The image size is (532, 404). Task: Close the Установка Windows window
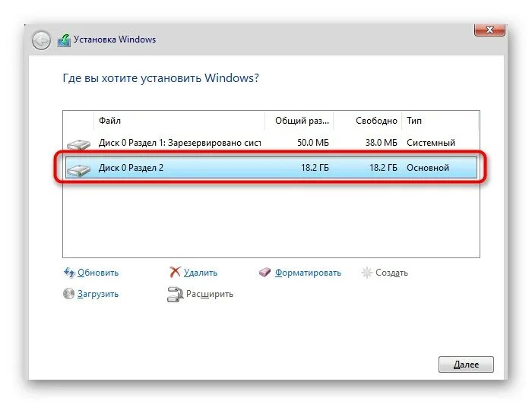pyautogui.click(x=489, y=30)
